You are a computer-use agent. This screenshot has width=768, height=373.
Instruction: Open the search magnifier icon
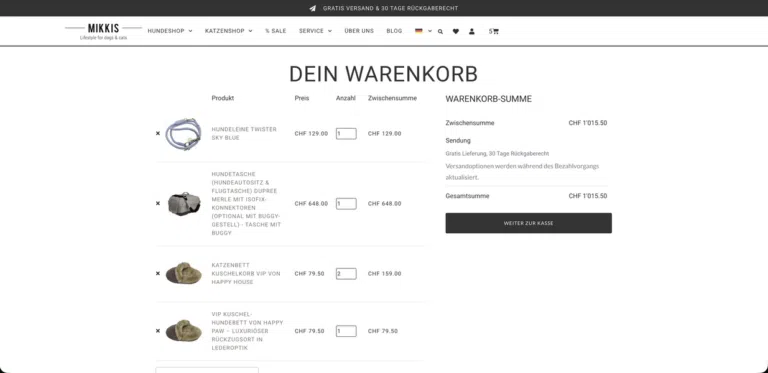(x=440, y=31)
